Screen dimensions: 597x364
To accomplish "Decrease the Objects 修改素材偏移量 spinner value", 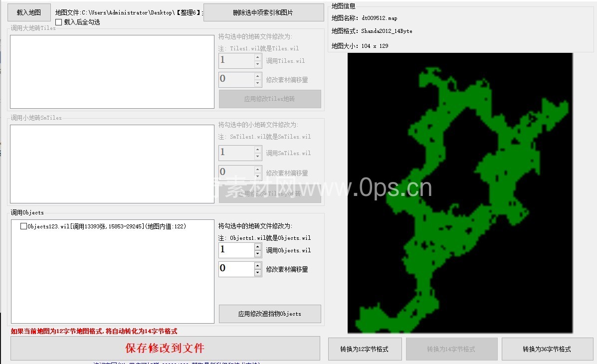I will 257,273.
